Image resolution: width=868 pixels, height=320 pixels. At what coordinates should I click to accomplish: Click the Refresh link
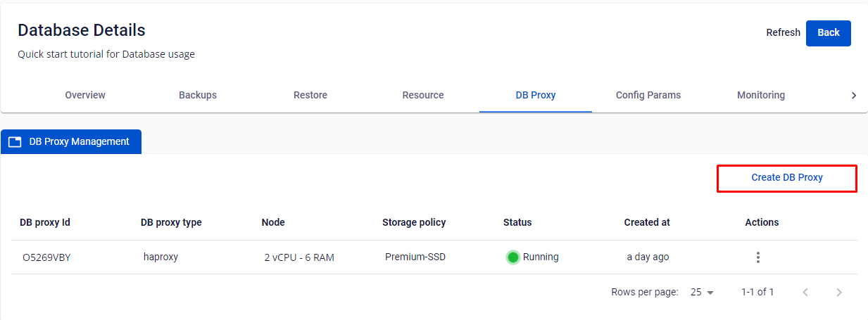783,32
